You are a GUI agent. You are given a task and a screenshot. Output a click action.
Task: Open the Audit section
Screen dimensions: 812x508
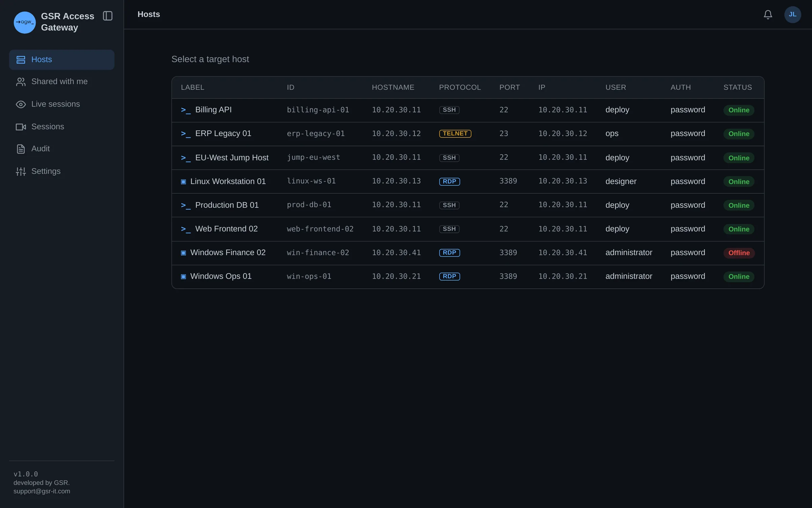point(62,149)
